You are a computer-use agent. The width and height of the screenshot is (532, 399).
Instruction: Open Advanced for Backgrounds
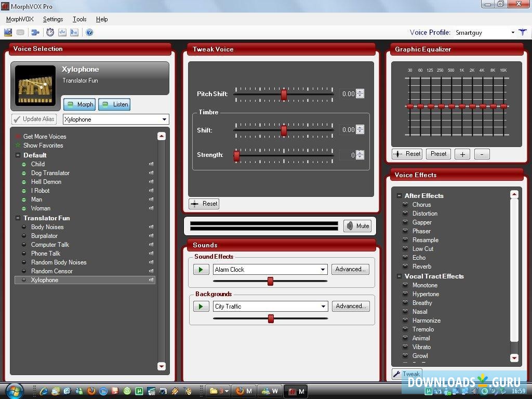coord(351,306)
